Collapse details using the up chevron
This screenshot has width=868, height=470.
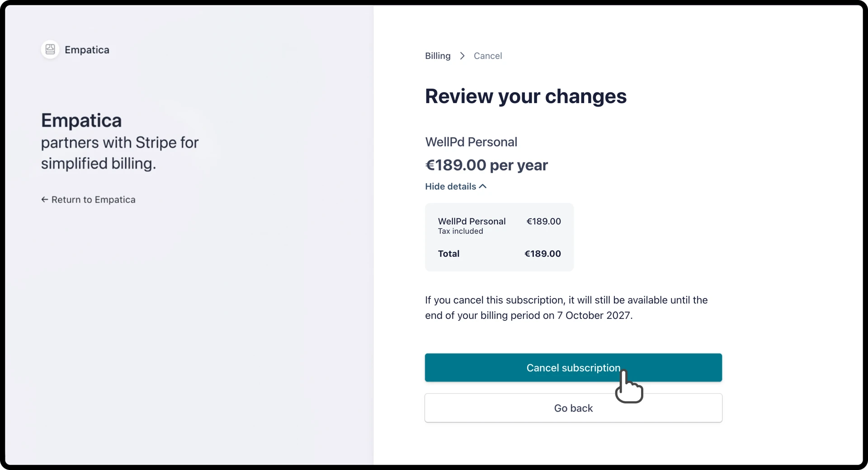pos(483,186)
